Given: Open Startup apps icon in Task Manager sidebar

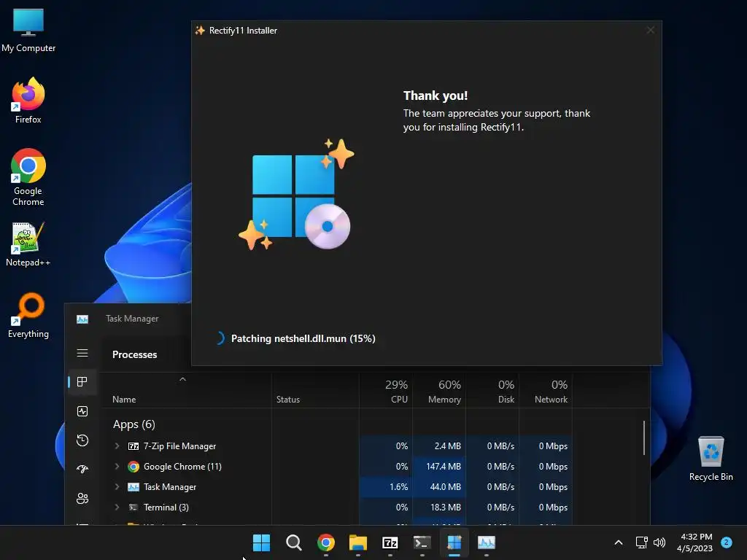Looking at the screenshot, I should pos(82,469).
